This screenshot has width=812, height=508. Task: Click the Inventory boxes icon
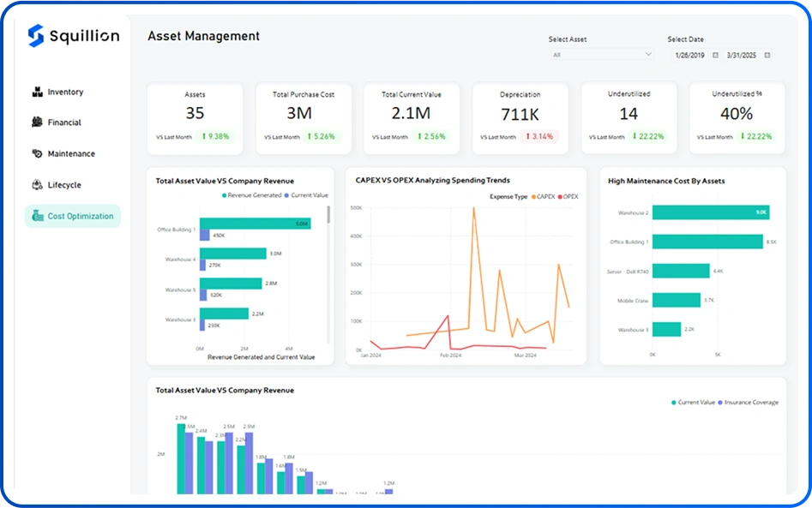click(37, 92)
